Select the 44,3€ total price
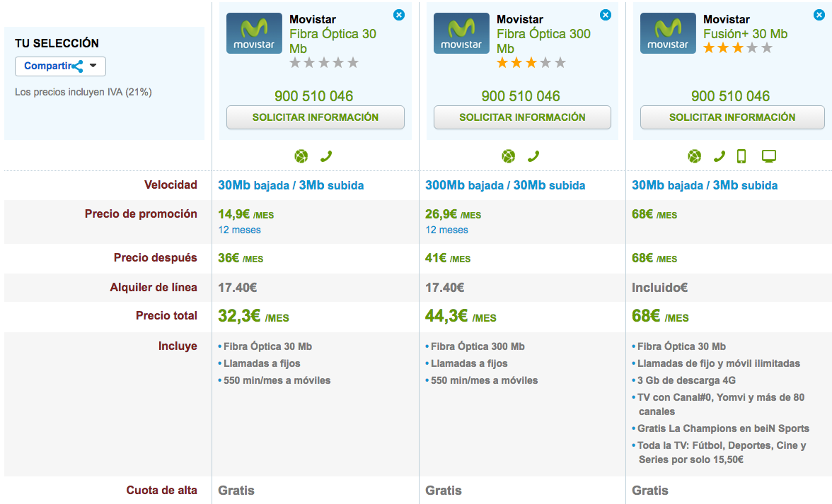832x504 pixels. (x=446, y=316)
